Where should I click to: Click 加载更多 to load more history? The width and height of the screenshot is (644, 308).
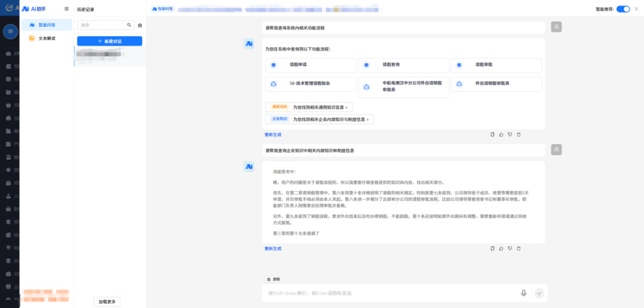coord(107,301)
